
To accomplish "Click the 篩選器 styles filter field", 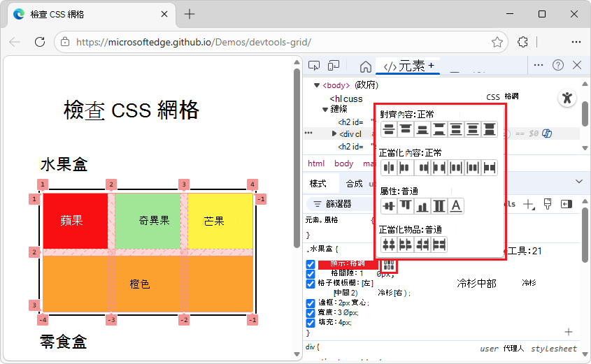I will pyautogui.click(x=341, y=204).
